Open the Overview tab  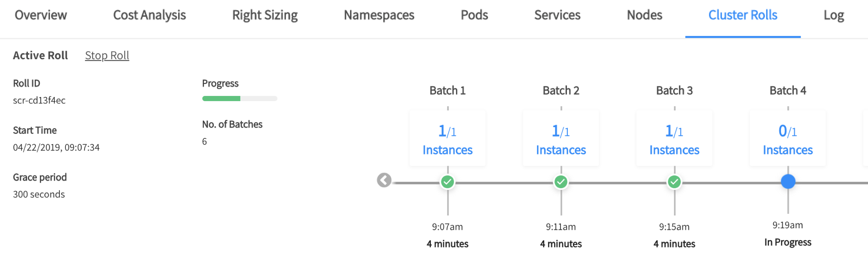[x=41, y=15]
